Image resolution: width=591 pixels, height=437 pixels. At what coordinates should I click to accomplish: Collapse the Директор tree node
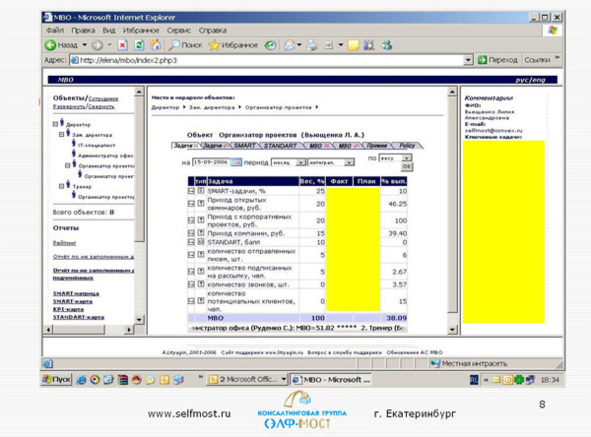55,124
